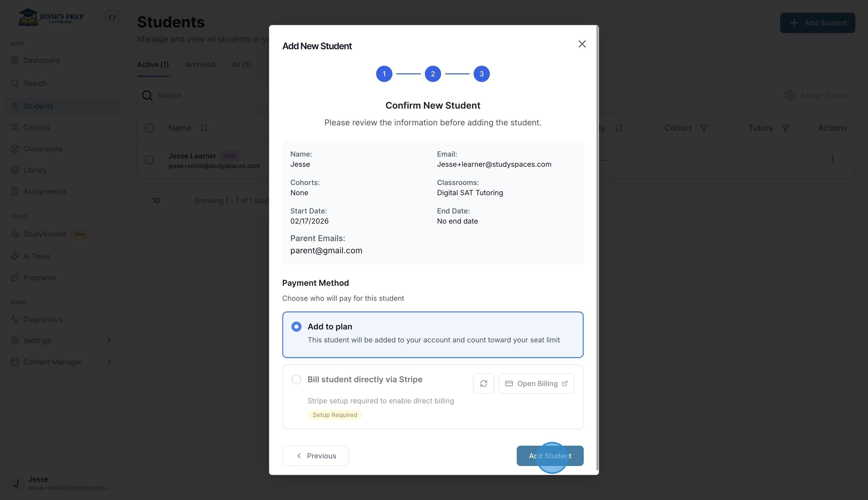Click the magnifier icon in students search
Screen dimensions: 868x500
pos(147,95)
